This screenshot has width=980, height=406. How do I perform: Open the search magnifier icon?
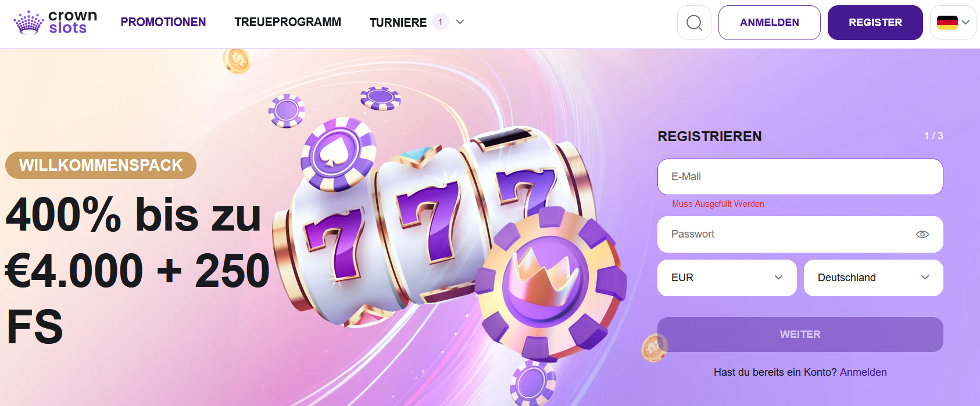[694, 23]
